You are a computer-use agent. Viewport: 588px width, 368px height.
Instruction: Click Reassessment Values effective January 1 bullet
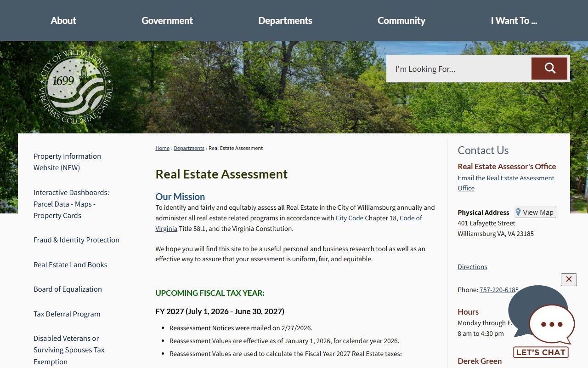coord(284,341)
